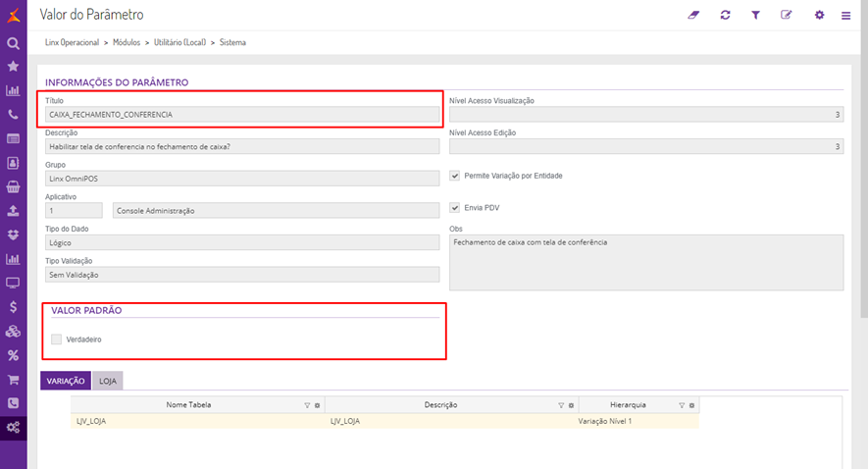
Task: Click the edit pencil icon in header
Action: (x=786, y=15)
